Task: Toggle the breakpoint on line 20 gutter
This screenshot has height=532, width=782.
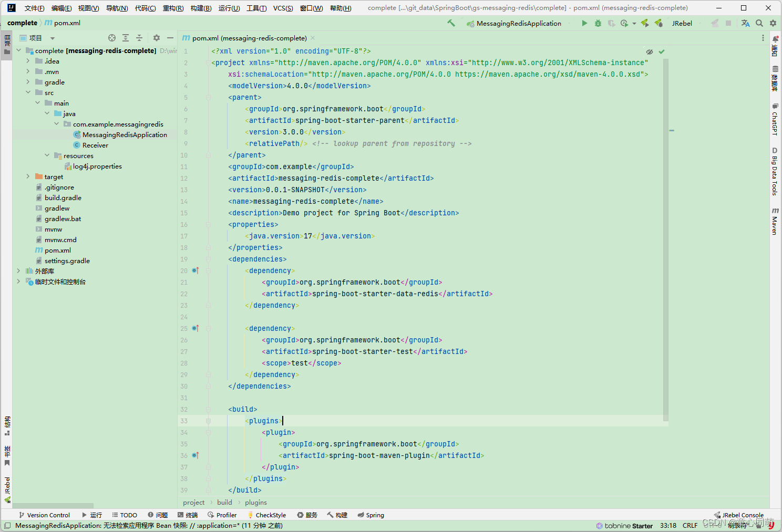Action: [x=194, y=270]
